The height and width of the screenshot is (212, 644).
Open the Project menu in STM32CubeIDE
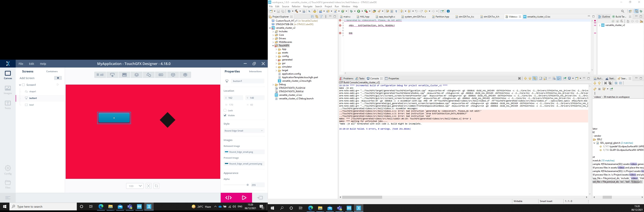(328, 6)
